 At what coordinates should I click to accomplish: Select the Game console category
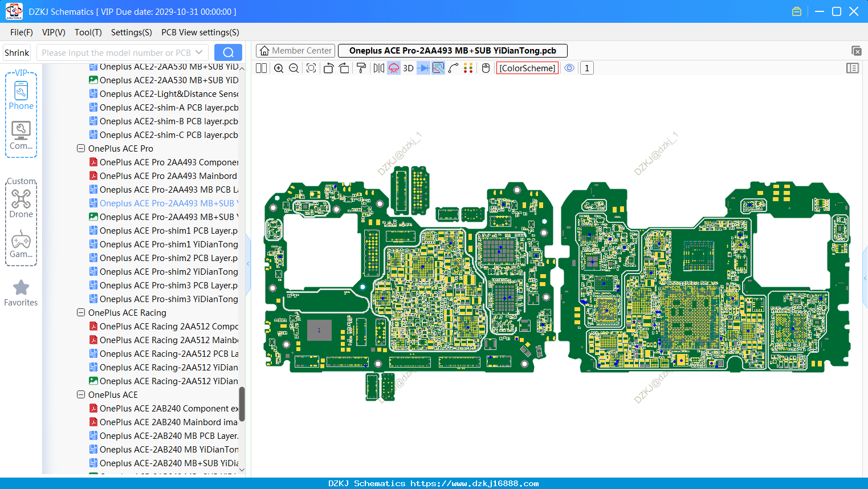pyautogui.click(x=21, y=244)
